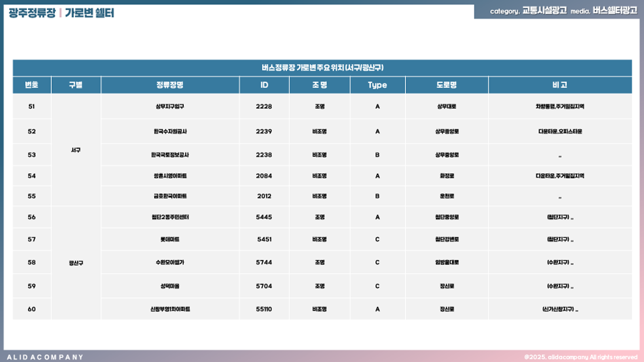Select the 롯데마트 stop name cell
Viewport: 644px width, 362px height.
click(170, 240)
